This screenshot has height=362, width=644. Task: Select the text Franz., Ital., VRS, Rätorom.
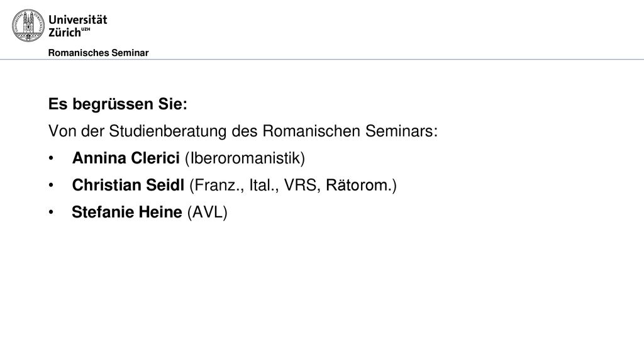(293, 185)
